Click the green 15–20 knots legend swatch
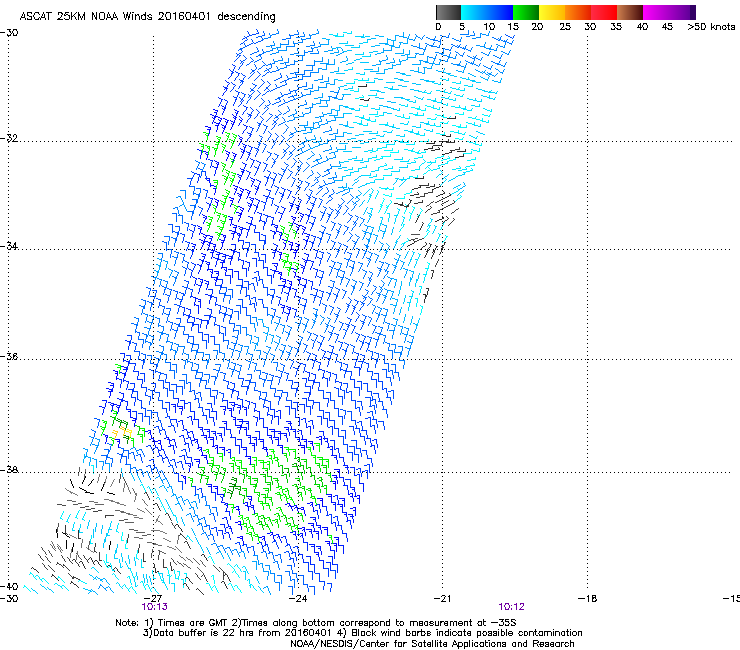740x650 pixels. (x=526, y=12)
